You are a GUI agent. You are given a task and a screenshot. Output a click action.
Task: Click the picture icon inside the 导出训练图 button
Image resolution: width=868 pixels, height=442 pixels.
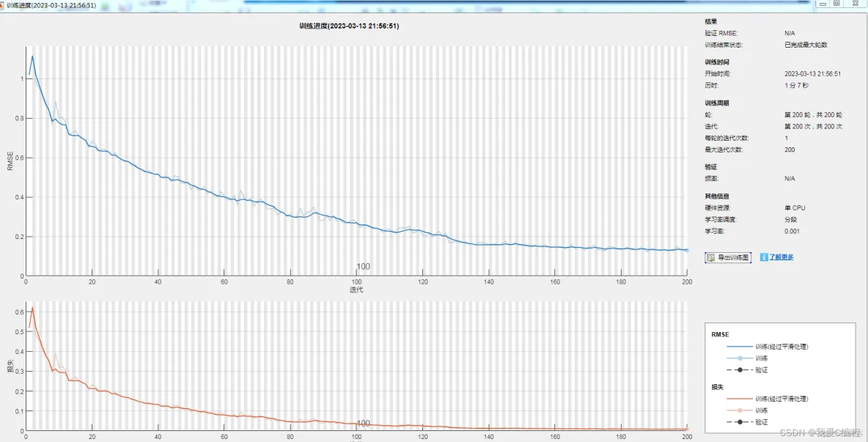point(711,257)
